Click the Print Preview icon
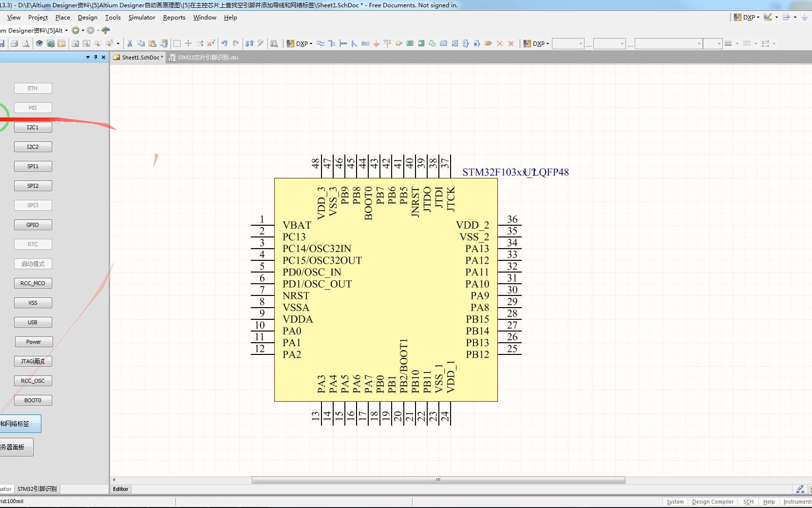Image resolution: width=812 pixels, height=508 pixels. coord(26,43)
